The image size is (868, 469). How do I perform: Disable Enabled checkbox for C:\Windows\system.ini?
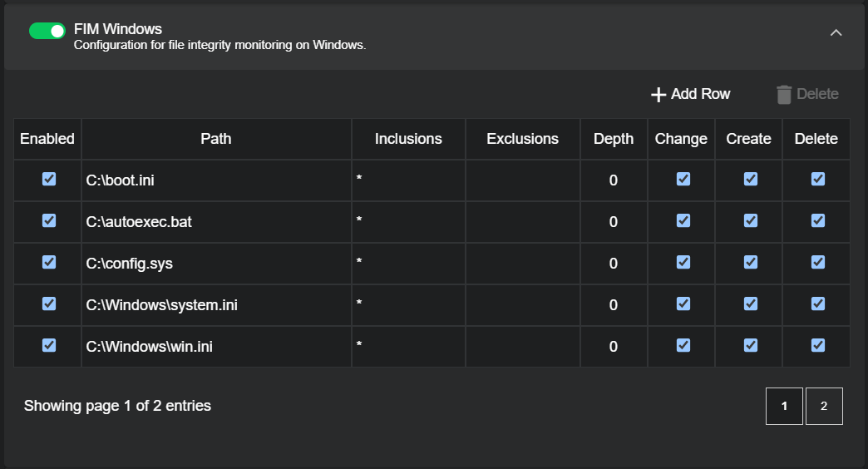tap(49, 304)
